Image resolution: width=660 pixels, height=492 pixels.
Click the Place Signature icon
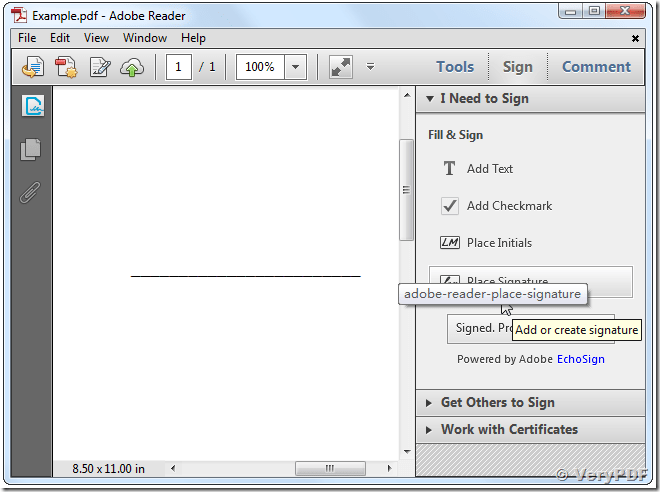click(x=450, y=279)
